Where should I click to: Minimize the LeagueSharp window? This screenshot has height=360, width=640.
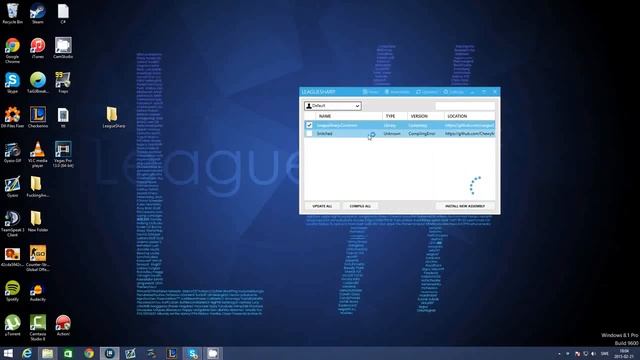[x=473, y=92]
